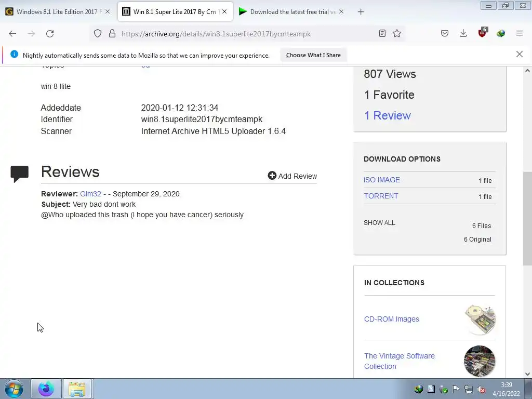
Task: Click the page scrollbar up arrow
Action: coord(527,71)
